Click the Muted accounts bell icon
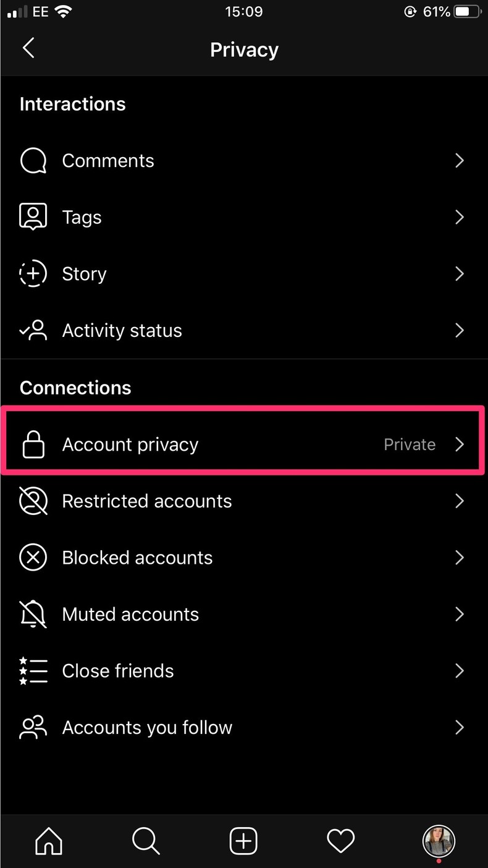This screenshot has width=488, height=868. pos(33,614)
